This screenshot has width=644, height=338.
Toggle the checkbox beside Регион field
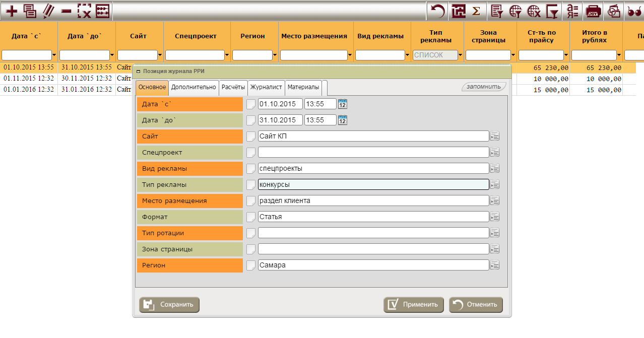point(251,265)
